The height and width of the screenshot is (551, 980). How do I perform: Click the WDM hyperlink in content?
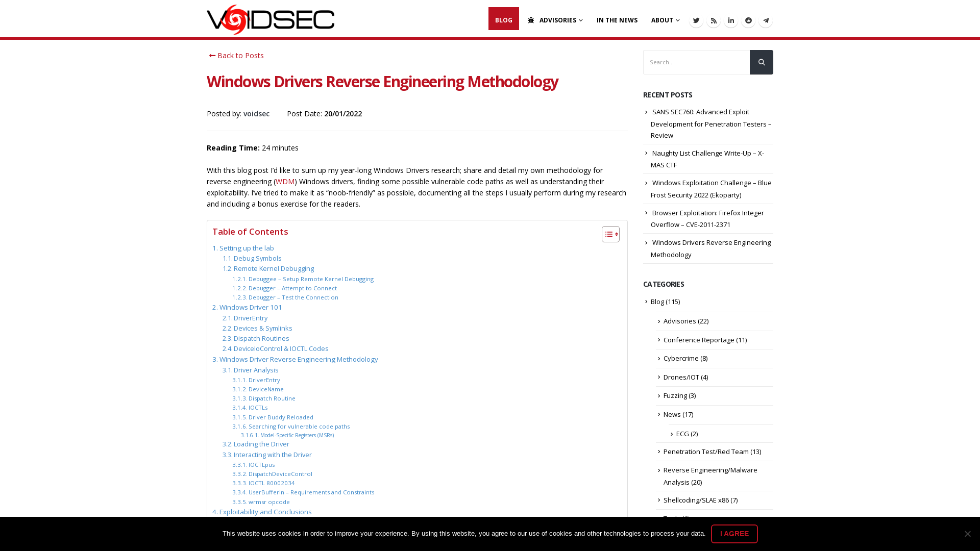[x=284, y=180]
